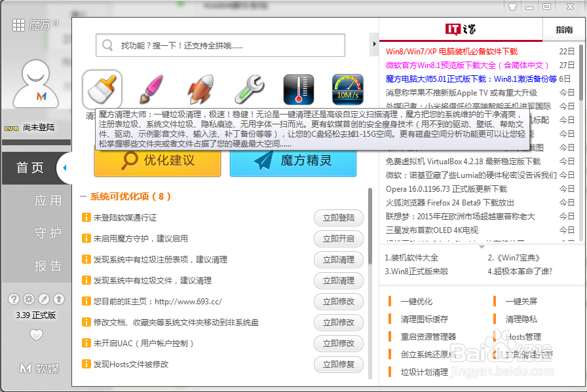
Task: Collapse the 系统可优化项 section
Action: coord(83,196)
